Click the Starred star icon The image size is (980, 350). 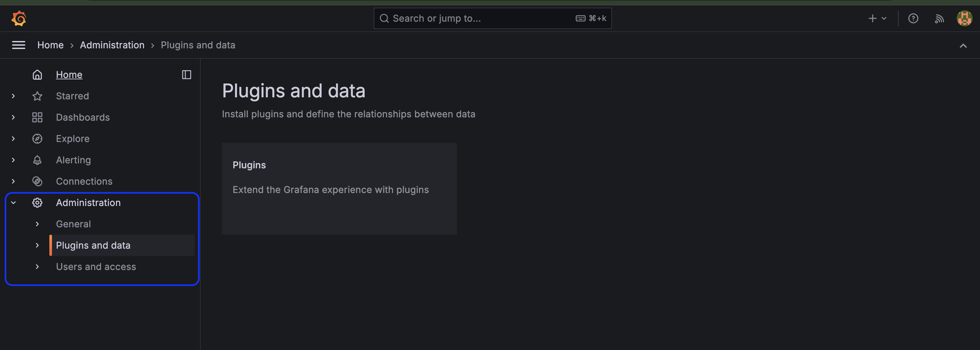(x=37, y=96)
